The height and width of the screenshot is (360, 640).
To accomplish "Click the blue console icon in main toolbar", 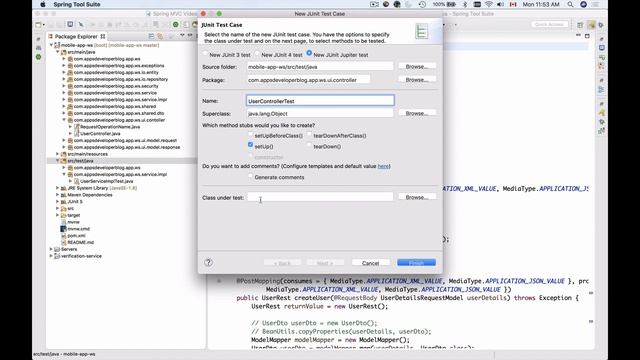I will pos(70,24).
